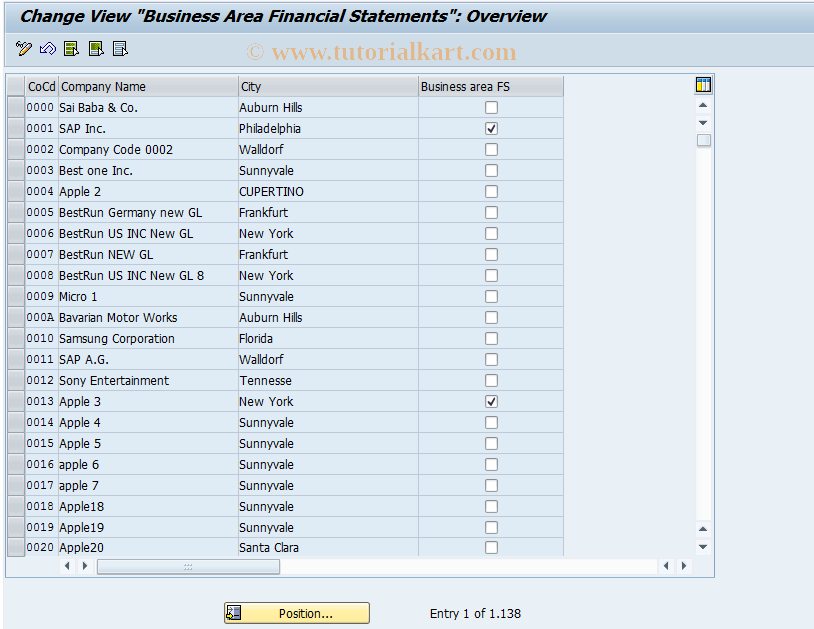Viewport: 814px width, 629px height.
Task: Enable Business area FS for Micro 1
Action: coord(491,296)
